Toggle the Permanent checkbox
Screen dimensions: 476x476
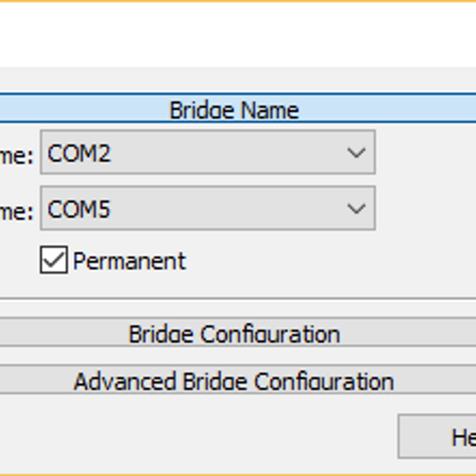(54, 260)
